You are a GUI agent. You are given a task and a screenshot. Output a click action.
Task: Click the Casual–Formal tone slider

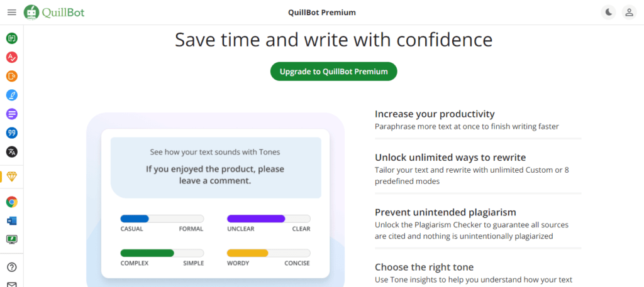(162, 219)
